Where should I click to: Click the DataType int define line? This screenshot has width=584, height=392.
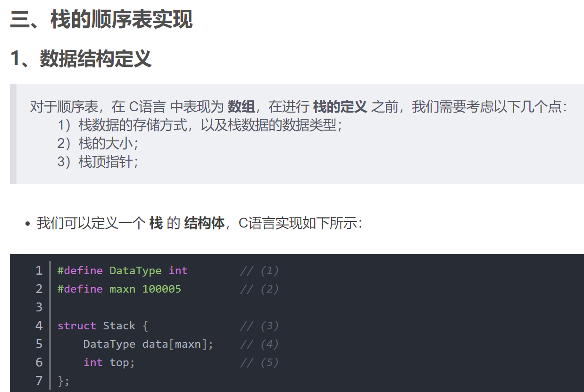[x=123, y=270]
